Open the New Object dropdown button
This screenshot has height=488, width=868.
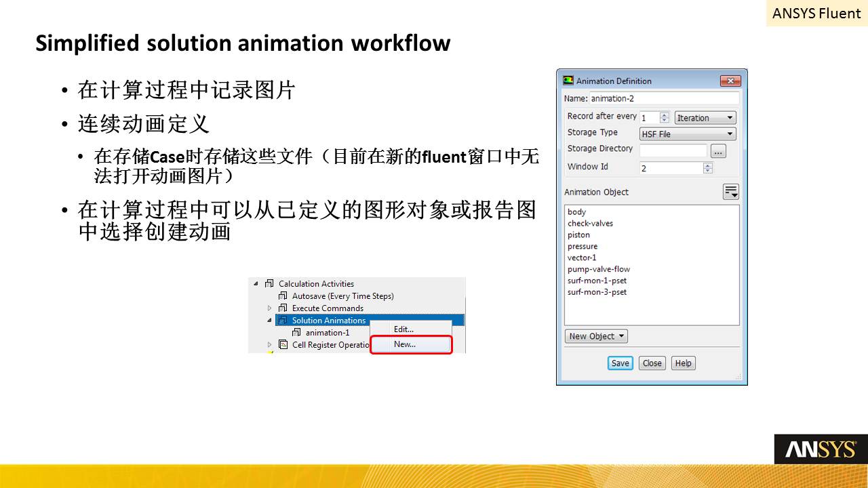597,336
